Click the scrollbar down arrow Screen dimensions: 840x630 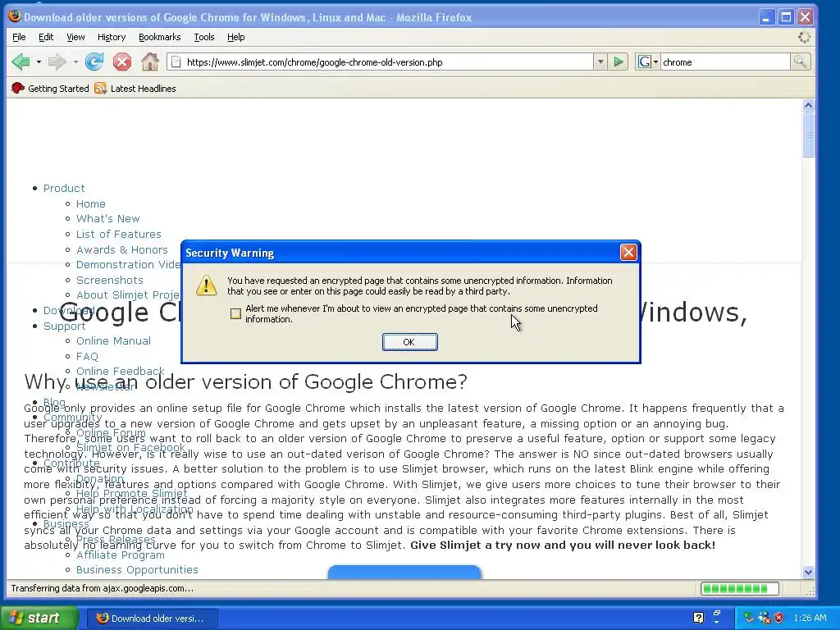(x=808, y=572)
